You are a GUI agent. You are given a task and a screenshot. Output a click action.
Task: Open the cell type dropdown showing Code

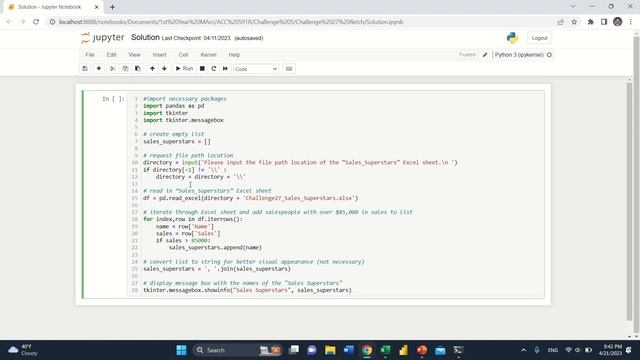(256, 69)
